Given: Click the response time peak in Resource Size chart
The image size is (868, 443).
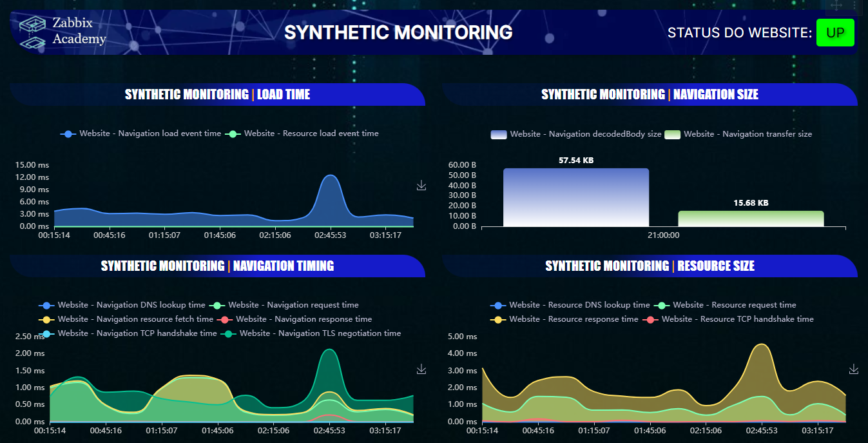Looking at the screenshot, I should (762, 344).
